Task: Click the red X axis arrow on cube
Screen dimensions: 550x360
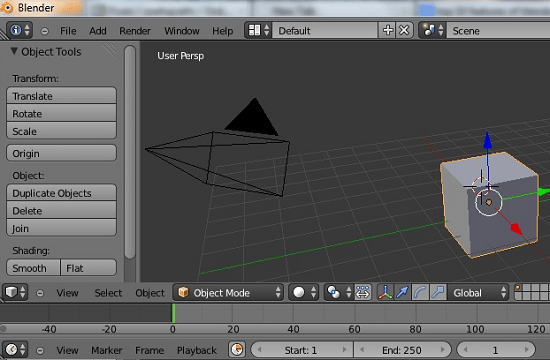Action: (516, 228)
